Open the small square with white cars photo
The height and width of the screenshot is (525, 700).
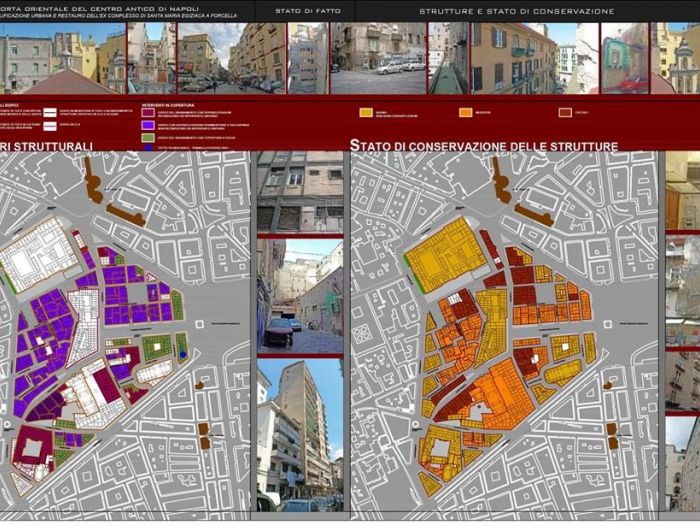click(x=379, y=58)
